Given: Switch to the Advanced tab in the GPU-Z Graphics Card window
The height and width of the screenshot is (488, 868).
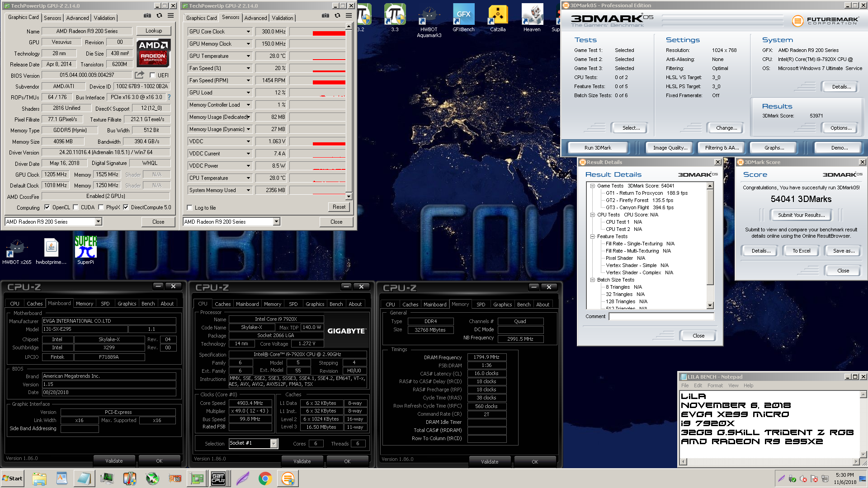Looking at the screenshot, I should click(77, 18).
